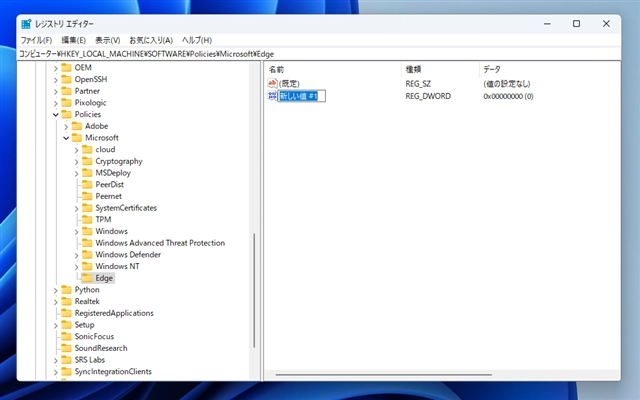The height and width of the screenshot is (400, 640).
Task: Open the 表示(V) menu
Action: tap(108, 40)
